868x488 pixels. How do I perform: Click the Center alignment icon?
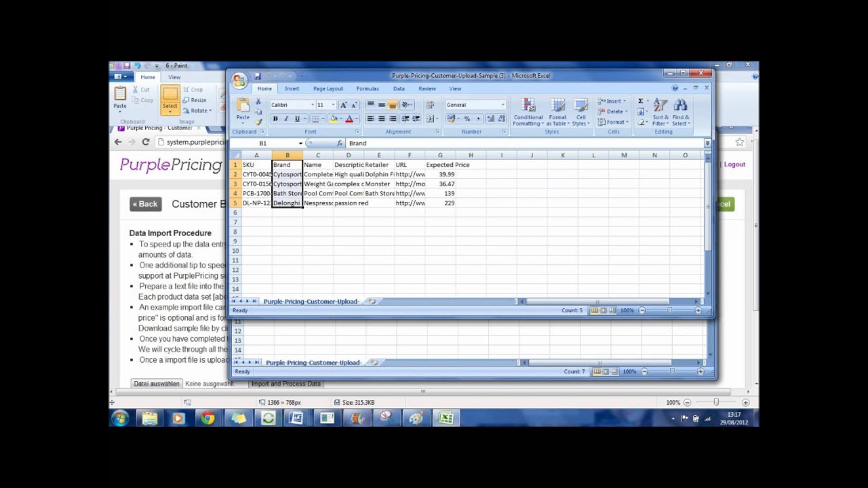[x=381, y=119]
